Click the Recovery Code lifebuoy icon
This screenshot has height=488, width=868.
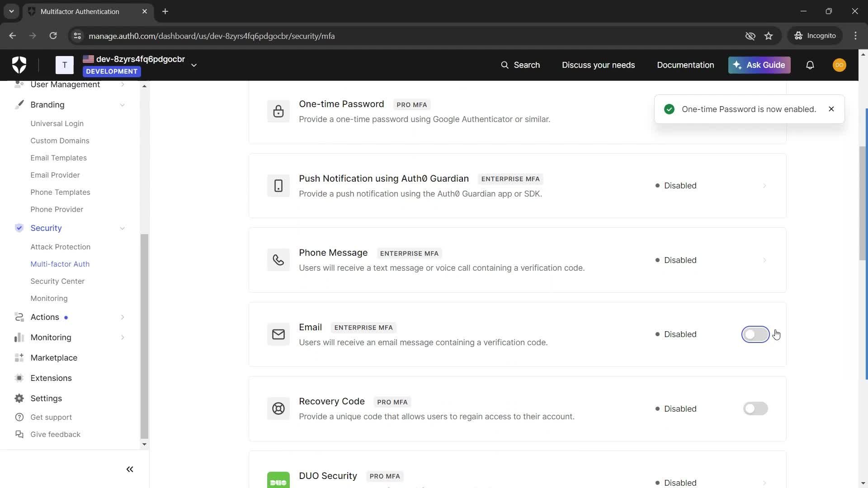point(278,408)
